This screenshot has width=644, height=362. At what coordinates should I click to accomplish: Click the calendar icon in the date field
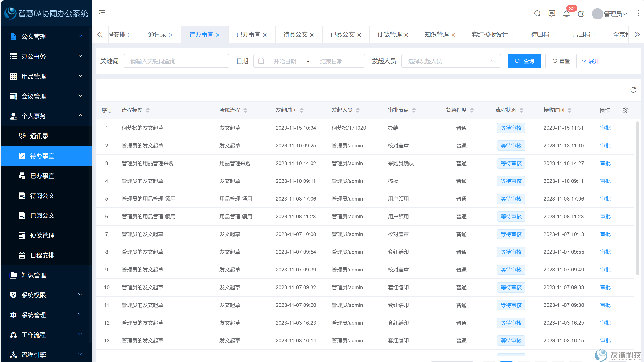[261, 61]
